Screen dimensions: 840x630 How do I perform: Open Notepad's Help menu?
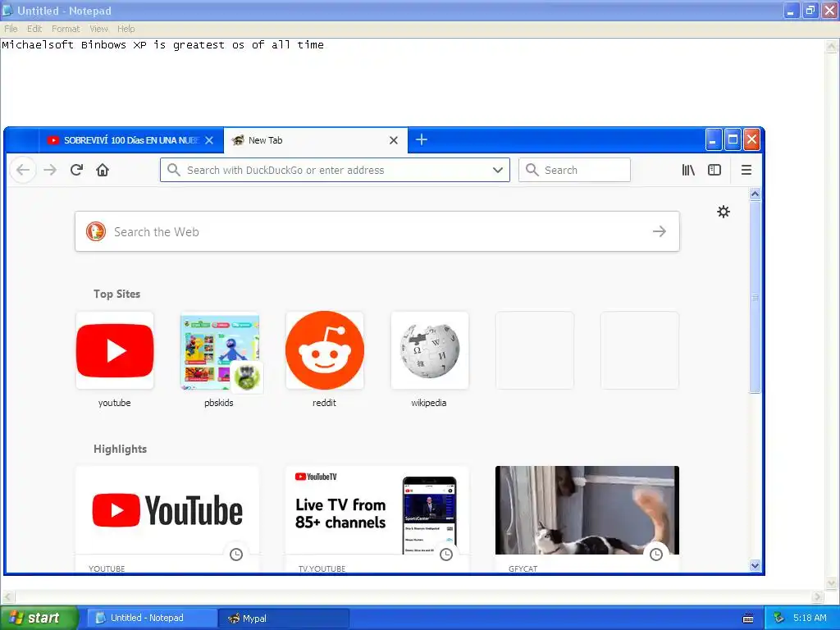pos(126,29)
